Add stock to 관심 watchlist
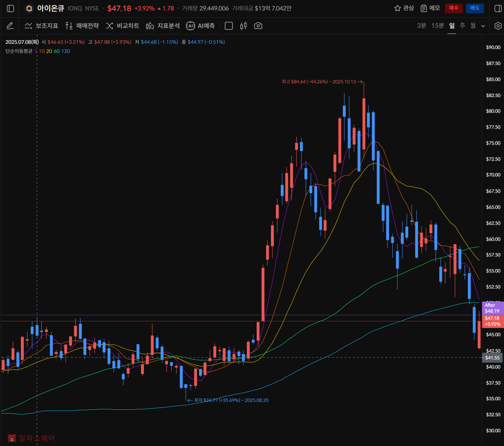The height and width of the screenshot is (446, 504). tap(404, 8)
